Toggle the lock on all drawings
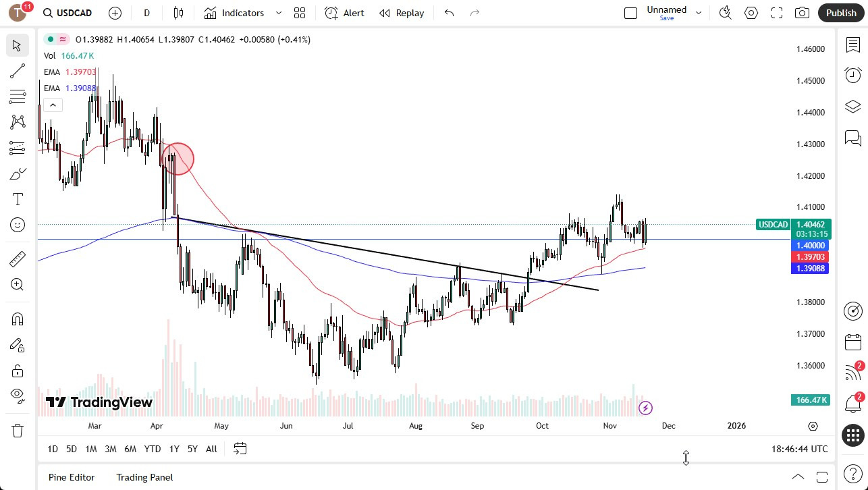The image size is (868, 490). [17, 371]
